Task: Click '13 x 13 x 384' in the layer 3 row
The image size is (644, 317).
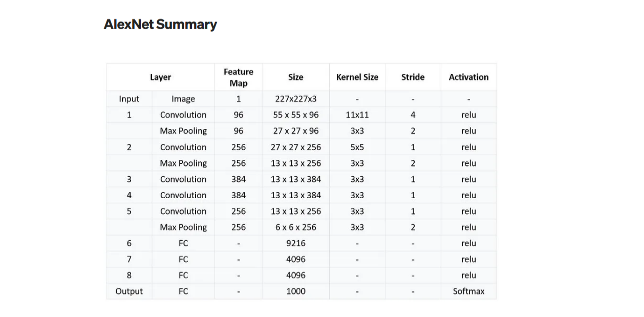Action: pyautogui.click(x=296, y=179)
